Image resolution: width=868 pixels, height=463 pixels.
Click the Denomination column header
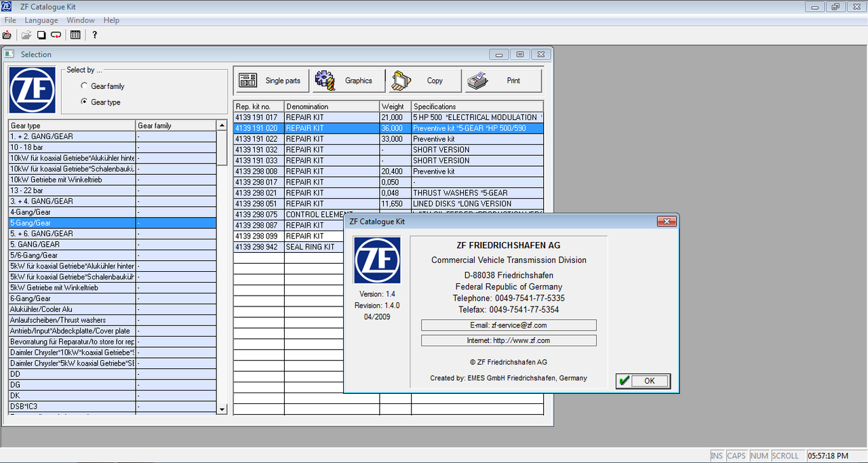pyautogui.click(x=332, y=106)
